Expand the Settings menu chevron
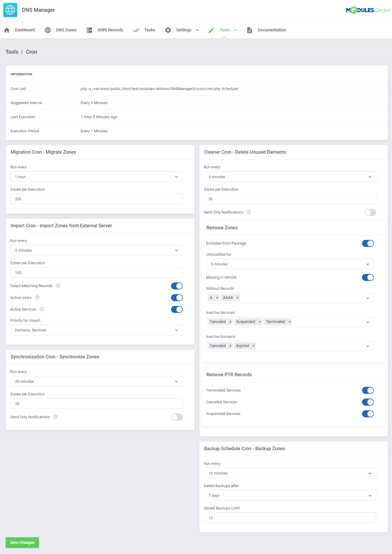Image resolution: width=392 pixels, height=554 pixels. (x=197, y=30)
